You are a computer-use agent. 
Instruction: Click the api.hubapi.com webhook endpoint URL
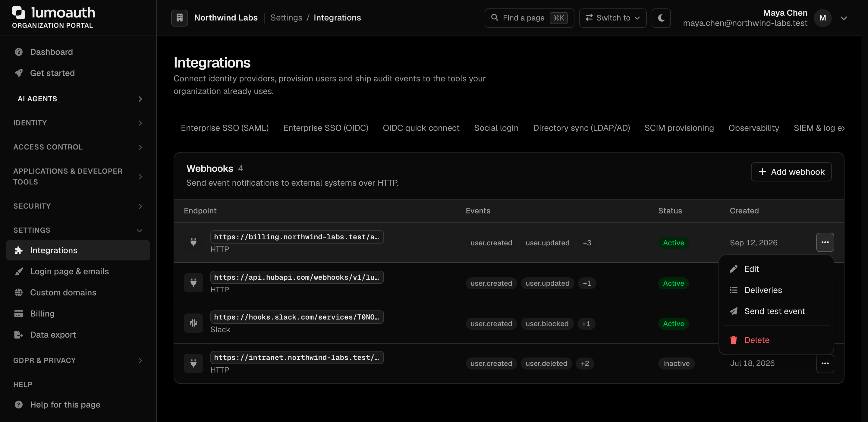297,277
